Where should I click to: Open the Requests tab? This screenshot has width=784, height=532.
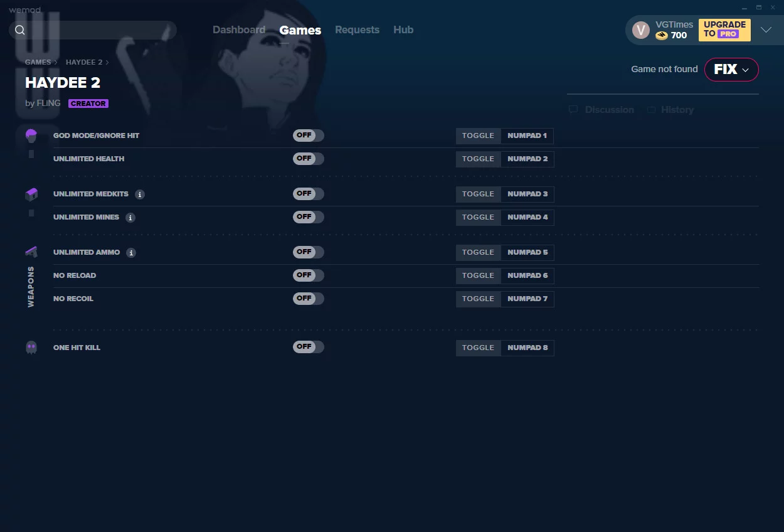point(357,30)
